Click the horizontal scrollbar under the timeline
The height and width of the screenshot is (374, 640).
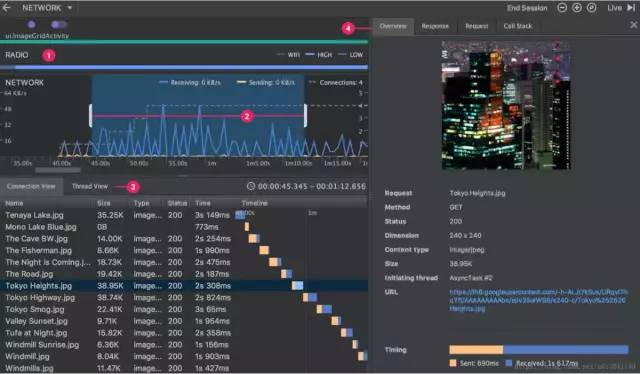pos(58,170)
